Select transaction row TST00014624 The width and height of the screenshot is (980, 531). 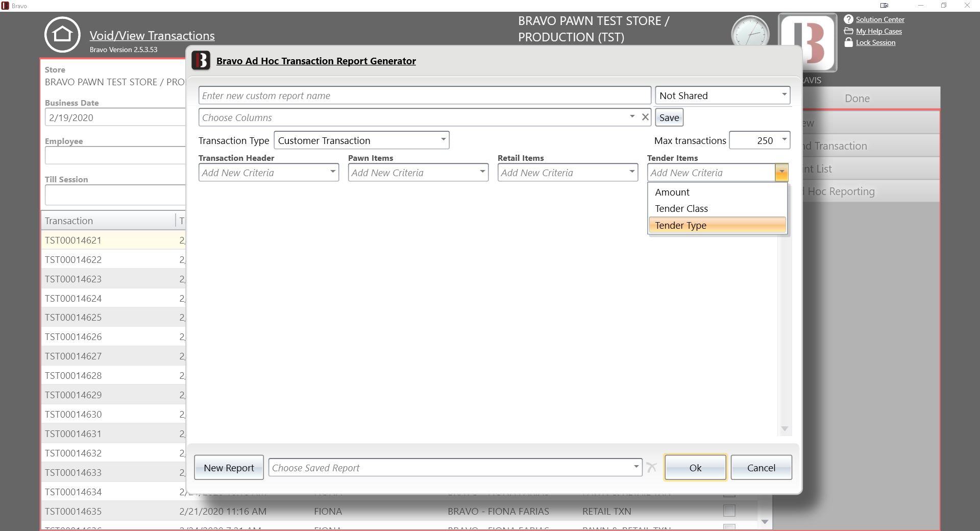[114, 298]
